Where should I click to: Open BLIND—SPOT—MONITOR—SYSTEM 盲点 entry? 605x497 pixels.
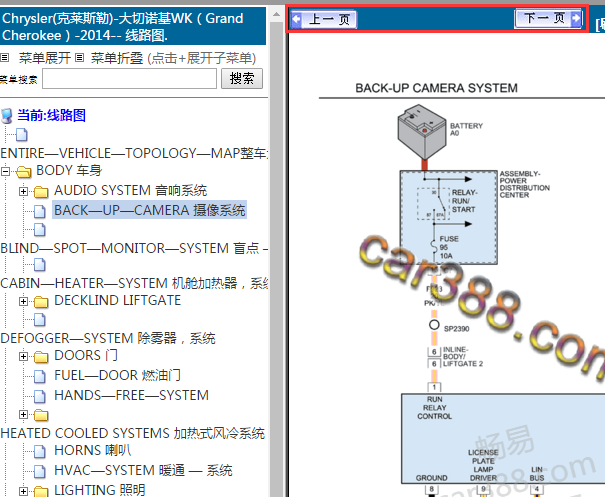[x=134, y=248]
